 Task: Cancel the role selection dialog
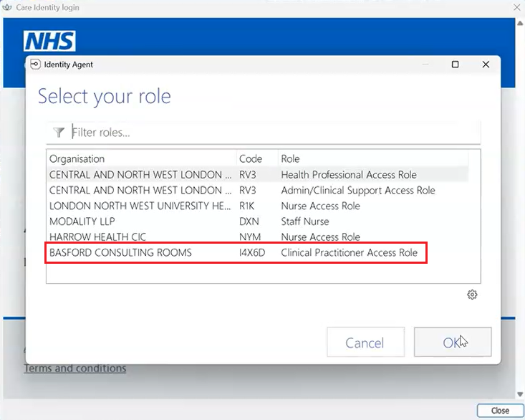(x=365, y=342)
